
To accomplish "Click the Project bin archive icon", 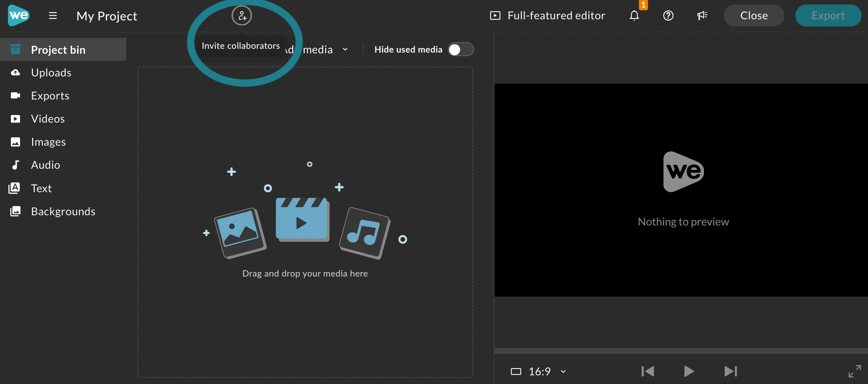I will click(x=15, y=50).
